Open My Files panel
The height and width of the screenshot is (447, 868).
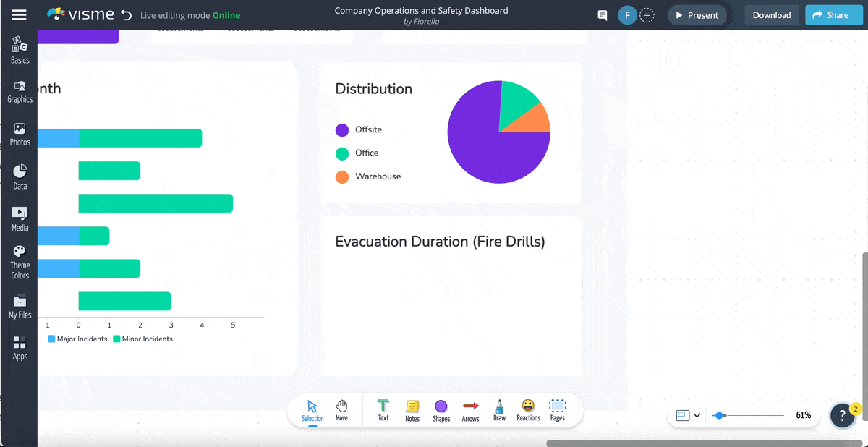coord(20,306)
